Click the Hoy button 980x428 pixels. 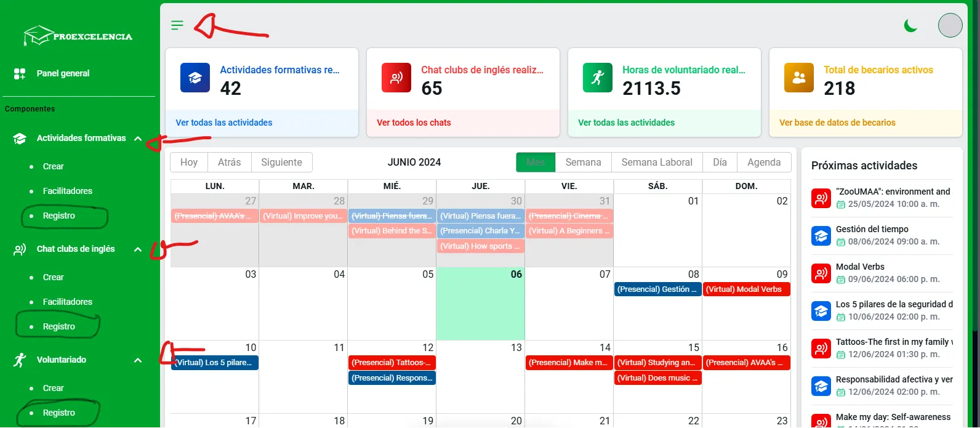(x=189, y=163)
